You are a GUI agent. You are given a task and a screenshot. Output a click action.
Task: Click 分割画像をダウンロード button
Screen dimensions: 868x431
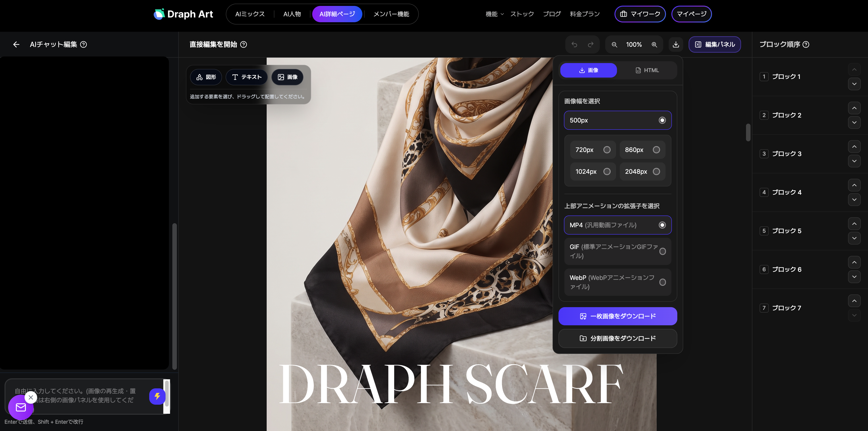pos(618,338)
